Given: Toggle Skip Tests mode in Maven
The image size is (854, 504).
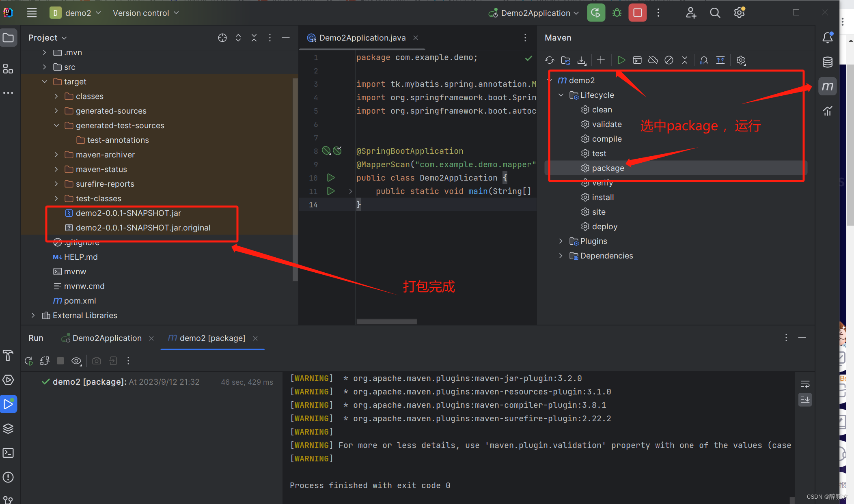Looking at the screenshot, I should tap(669, 60).
